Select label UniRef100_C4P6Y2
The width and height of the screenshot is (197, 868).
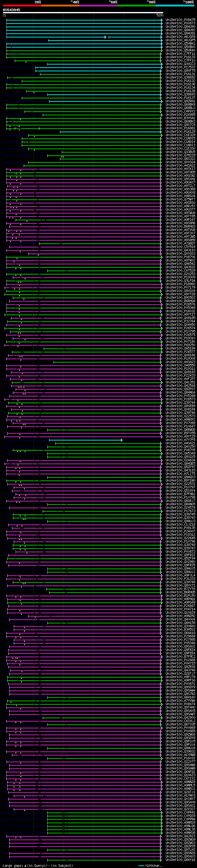180,111
